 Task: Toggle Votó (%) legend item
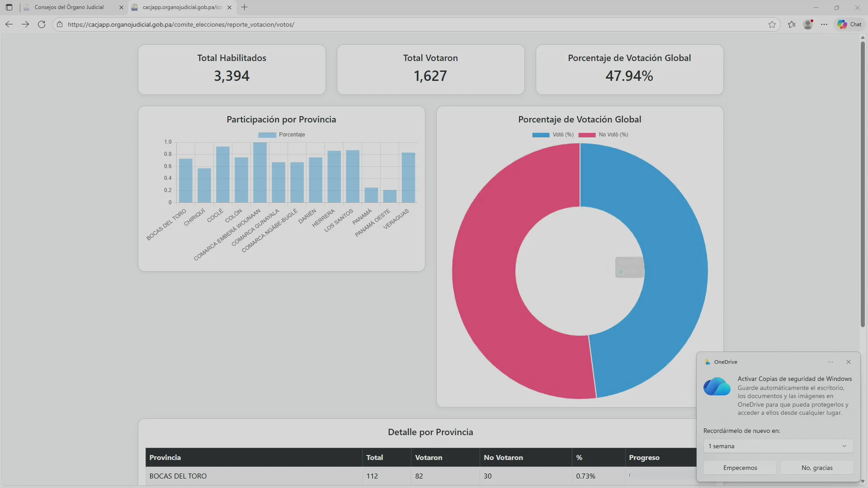pyautogui.click(x=553, y=135)
